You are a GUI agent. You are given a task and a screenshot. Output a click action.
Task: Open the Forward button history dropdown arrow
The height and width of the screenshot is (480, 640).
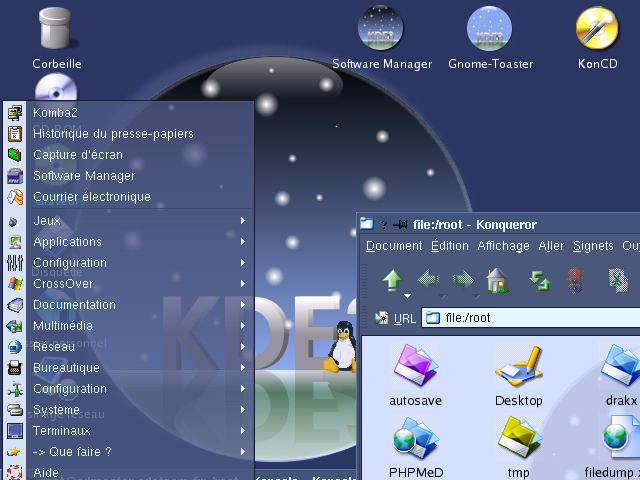pyautogui.click(x=476, y=296)
